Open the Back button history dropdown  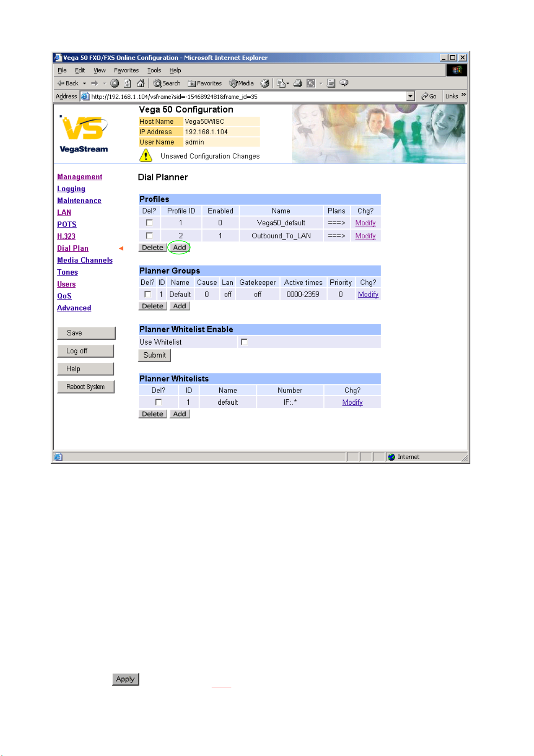84,83
